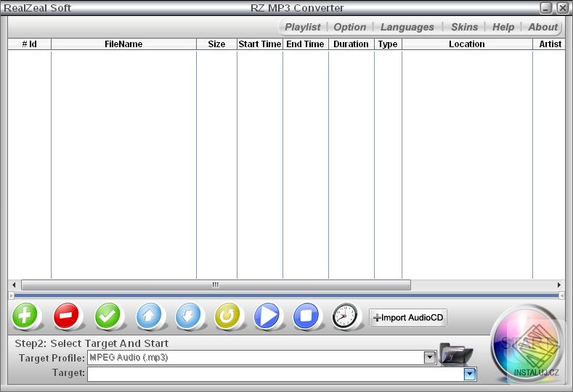Open the Option menu
573x392 pixels.
pos(350,27)
